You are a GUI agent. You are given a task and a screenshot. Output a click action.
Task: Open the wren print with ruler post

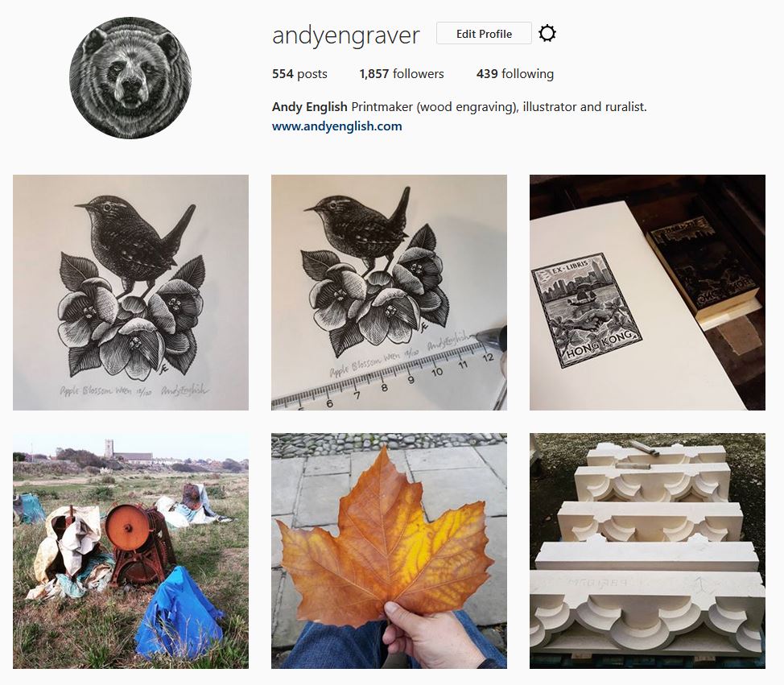(389, 292)
